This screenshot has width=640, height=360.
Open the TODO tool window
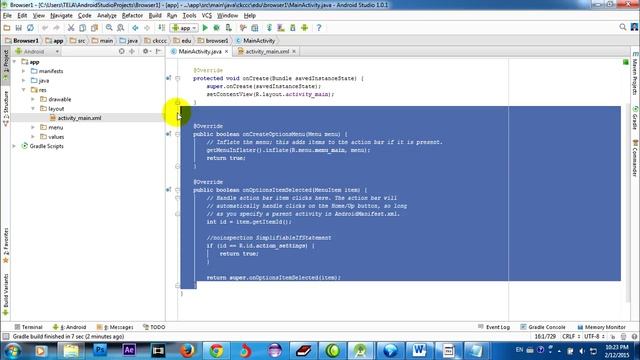(x=154, y=327)
